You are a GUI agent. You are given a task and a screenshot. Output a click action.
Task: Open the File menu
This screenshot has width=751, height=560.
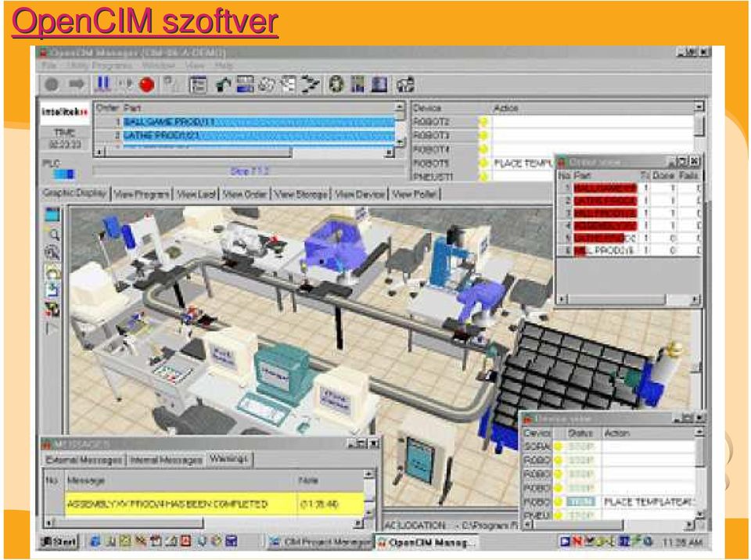(49, 65)
